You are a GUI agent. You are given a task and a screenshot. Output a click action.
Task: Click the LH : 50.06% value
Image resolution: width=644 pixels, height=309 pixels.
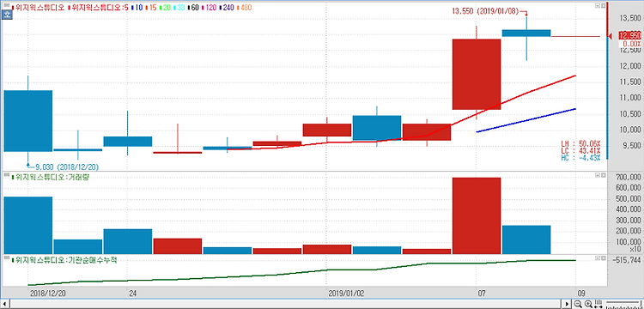point(580,144)
